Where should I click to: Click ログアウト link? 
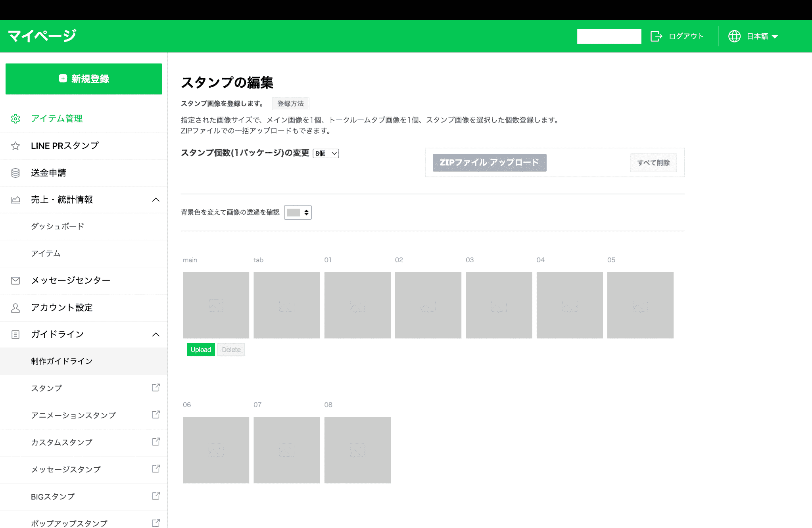[686, 36]
